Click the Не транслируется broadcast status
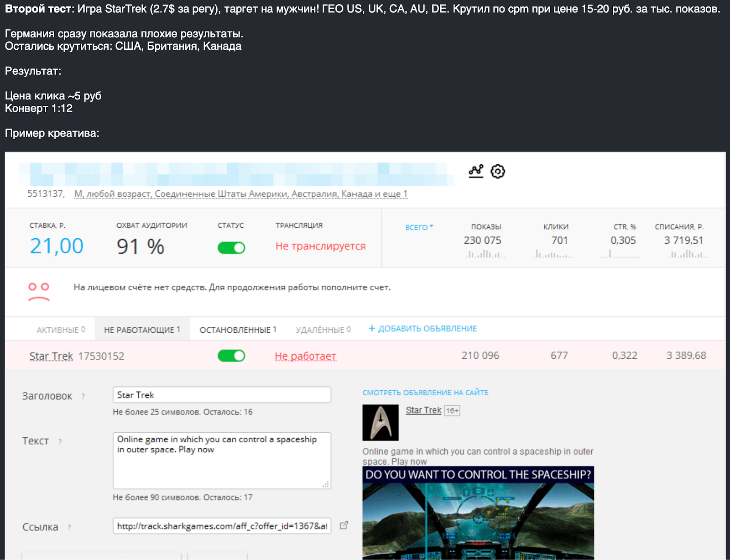This screenshot has height=560, width=730. click(321, 246)
